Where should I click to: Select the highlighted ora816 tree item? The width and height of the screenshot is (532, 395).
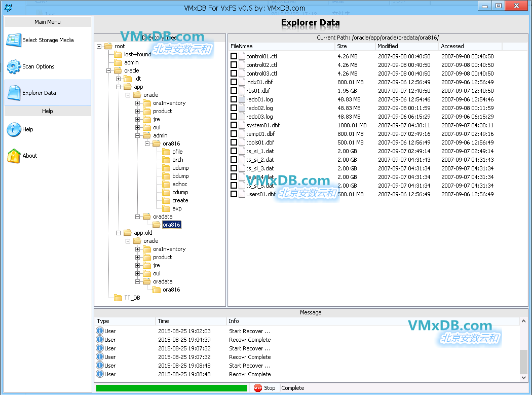[171, 225]
